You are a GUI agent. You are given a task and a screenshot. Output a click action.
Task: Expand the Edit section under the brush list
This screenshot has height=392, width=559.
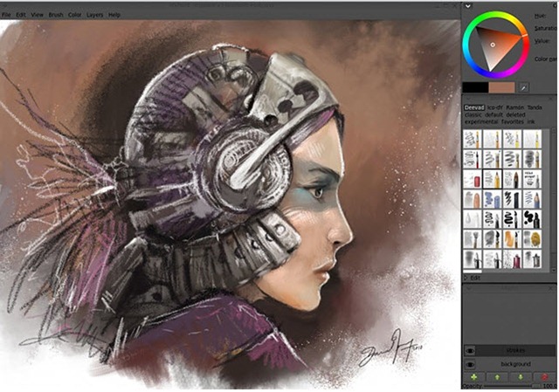point(473,278)
